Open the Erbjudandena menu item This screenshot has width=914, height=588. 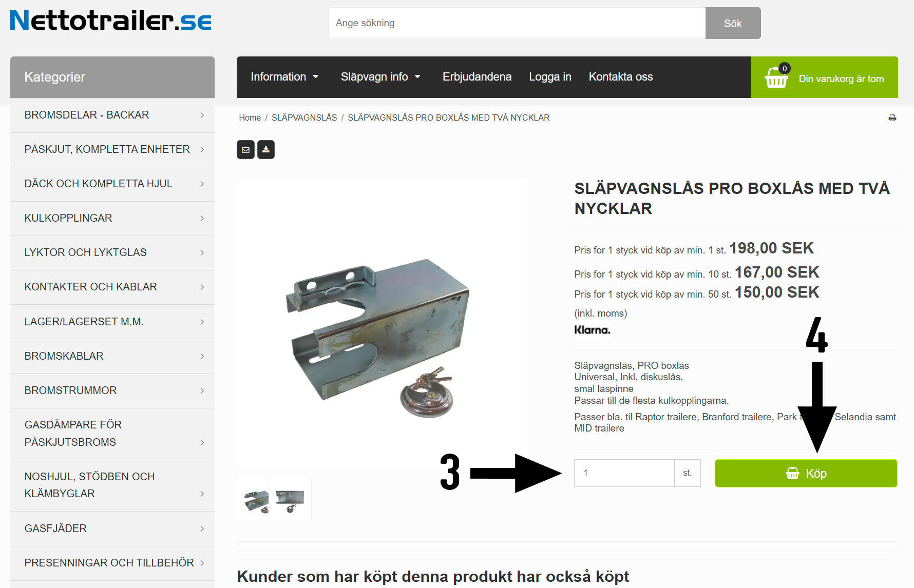pyautogui.click(x=477, y=77)
